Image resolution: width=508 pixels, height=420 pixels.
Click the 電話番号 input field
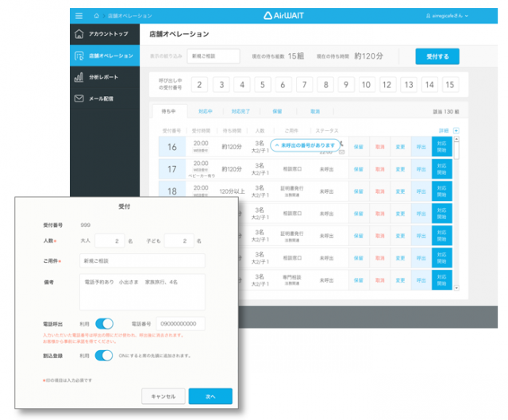179,323
